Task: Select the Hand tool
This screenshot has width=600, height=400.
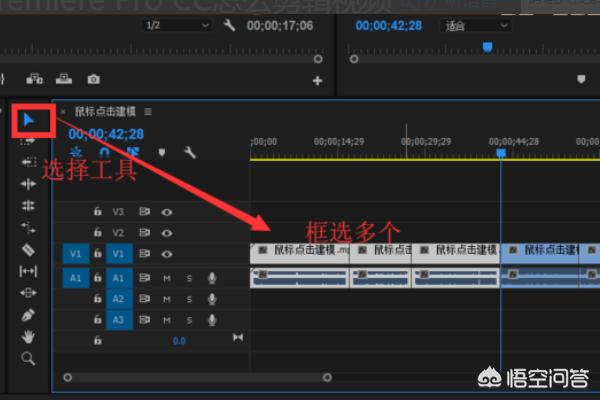Action: click(28, 336)
